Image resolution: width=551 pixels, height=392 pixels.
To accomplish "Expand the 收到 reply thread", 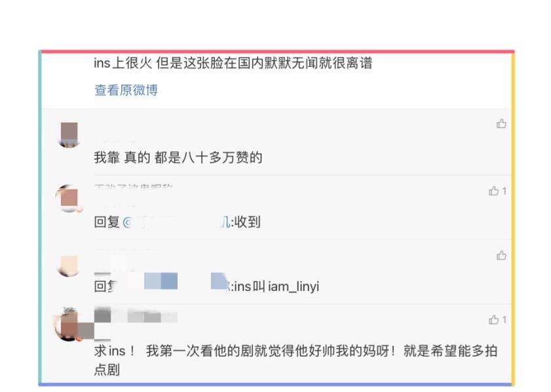I will point(275,222).
